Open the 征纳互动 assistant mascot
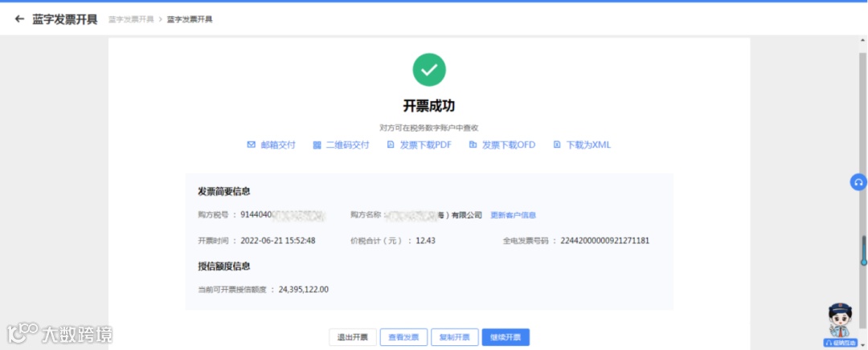This screenshot has width=868, height=350. (841, 325)
